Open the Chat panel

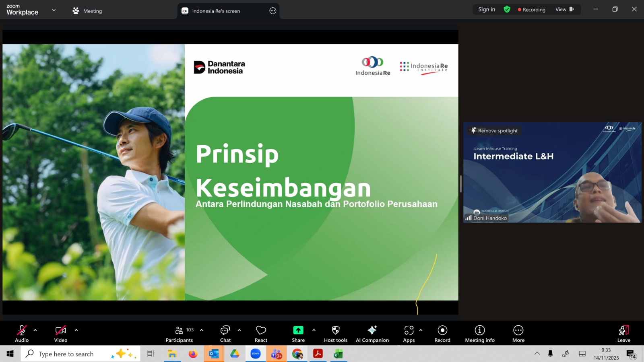[225, 334]
